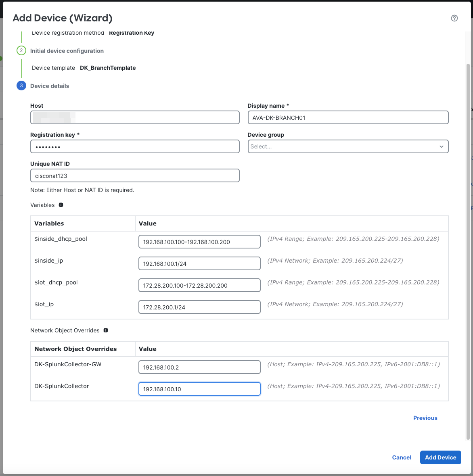Click the Unique NAT ID field
This screenshot has width=473, height=476.
[135, 175]
